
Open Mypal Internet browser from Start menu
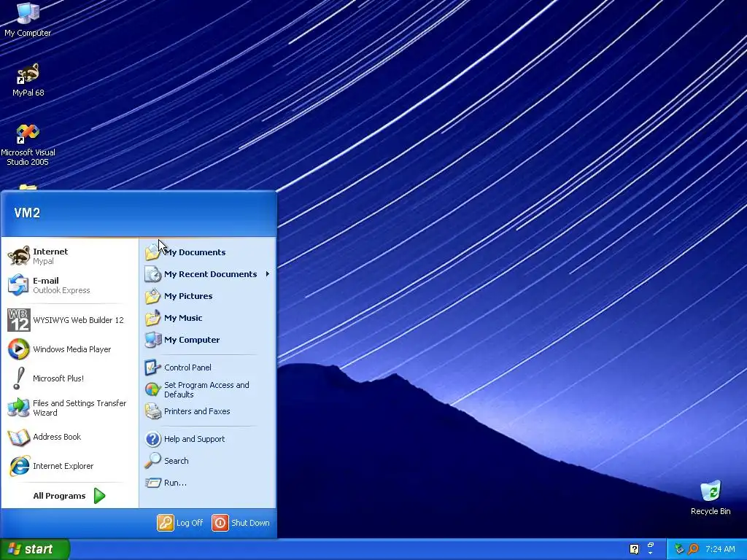pos(69,256)
